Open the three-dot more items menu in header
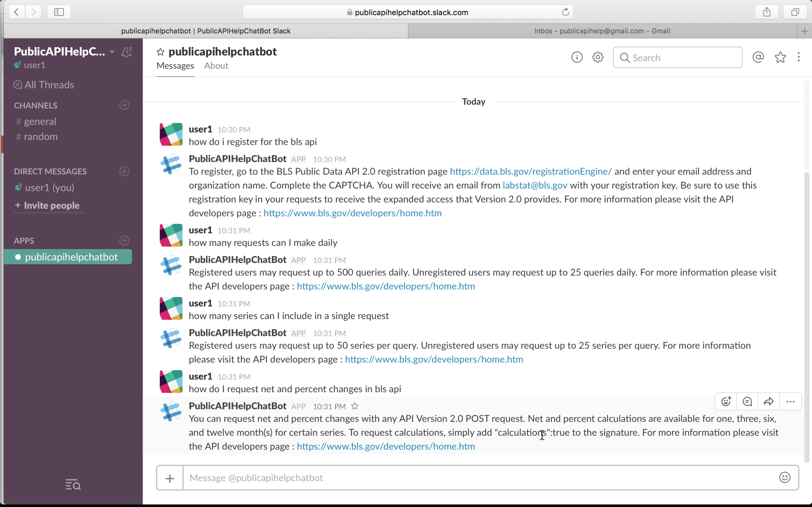The height and width of the screenshot is (507, 812). (x=798, y=57)
